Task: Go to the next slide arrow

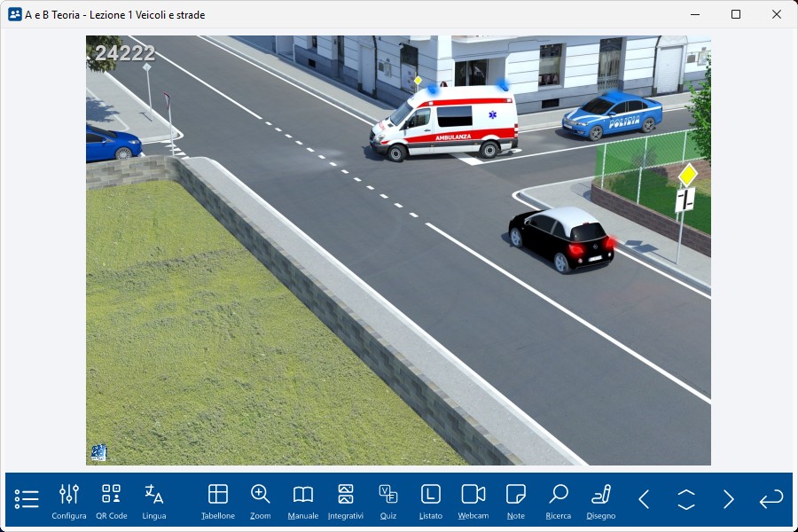Action: pos(728,499)
